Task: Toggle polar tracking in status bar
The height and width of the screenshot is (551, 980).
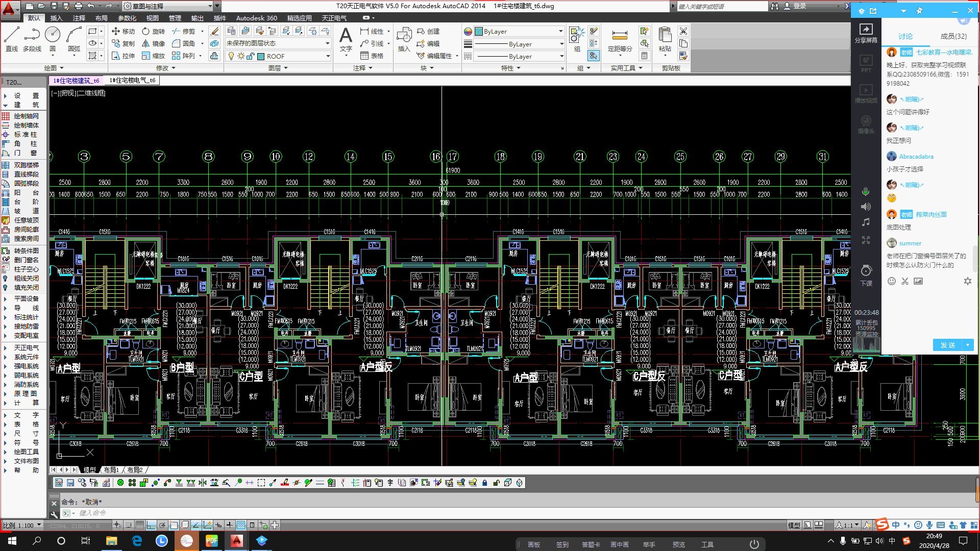Action: (x=162, y=525)
